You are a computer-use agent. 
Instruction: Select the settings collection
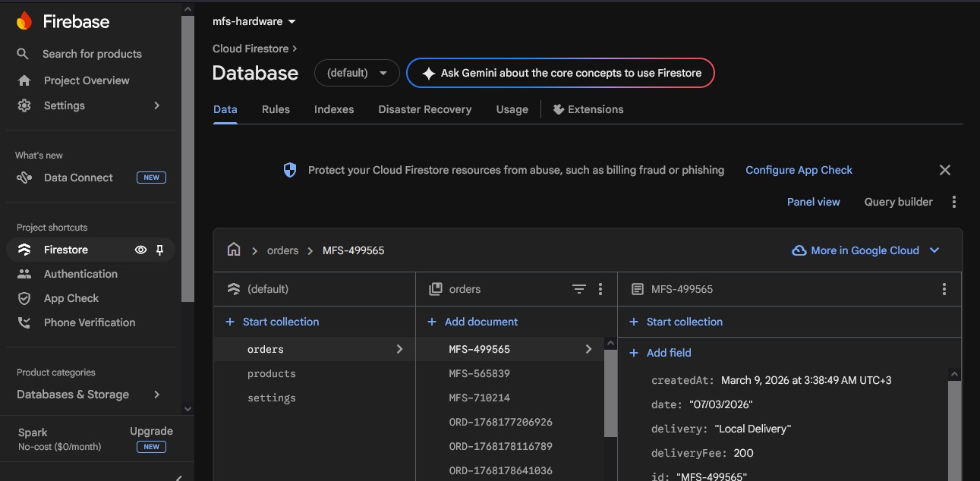314,398
